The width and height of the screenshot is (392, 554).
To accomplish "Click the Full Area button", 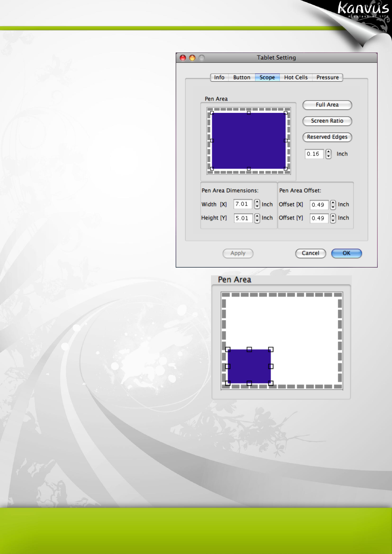I will (x=327, y=105).
